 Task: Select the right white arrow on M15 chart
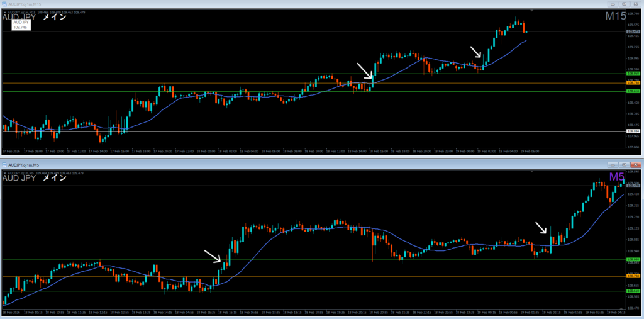click(x=477, y=52)
